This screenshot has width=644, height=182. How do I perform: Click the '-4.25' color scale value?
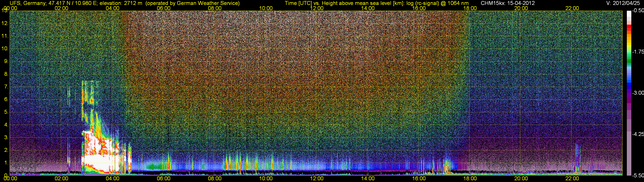click(638, 134)
